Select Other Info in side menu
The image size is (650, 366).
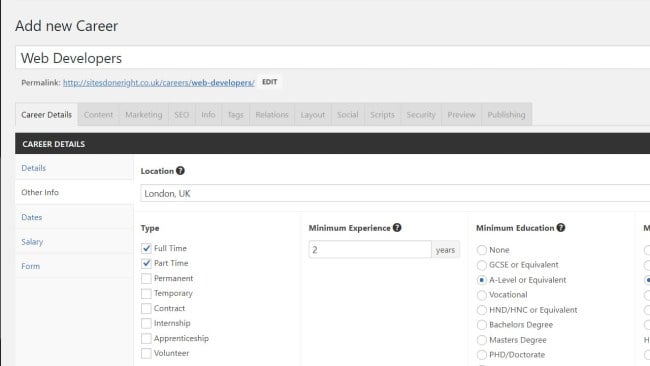click(74, 192)
